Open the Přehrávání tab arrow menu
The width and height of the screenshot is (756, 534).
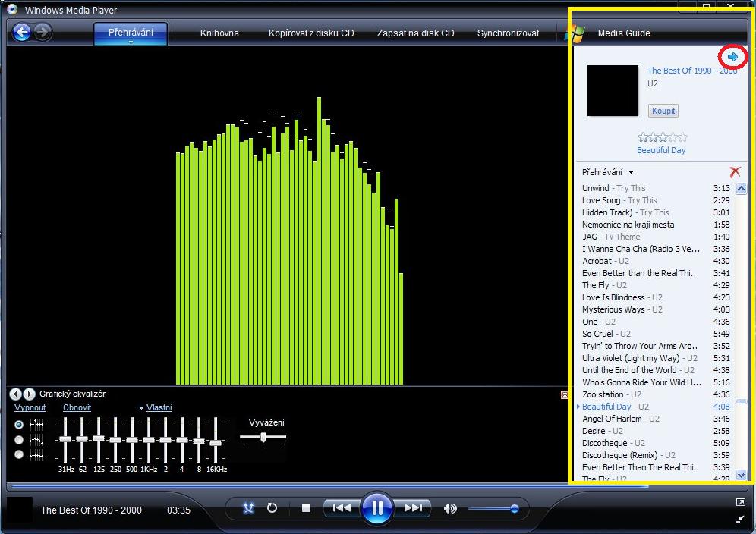[131, 43]
